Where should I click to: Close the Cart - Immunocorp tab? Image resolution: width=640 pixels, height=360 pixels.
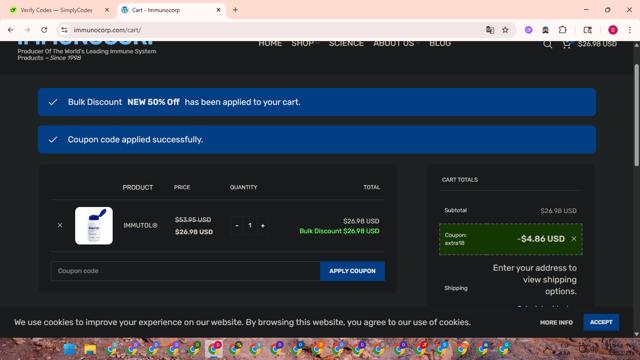[218, 10]
